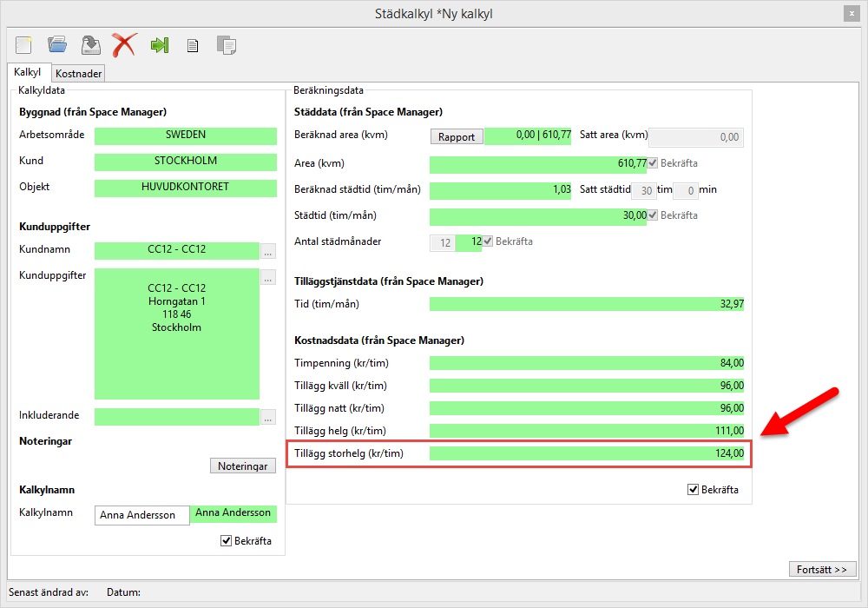Save the calculation using the disk icon

pyautogui.click(x=90, y=44)
